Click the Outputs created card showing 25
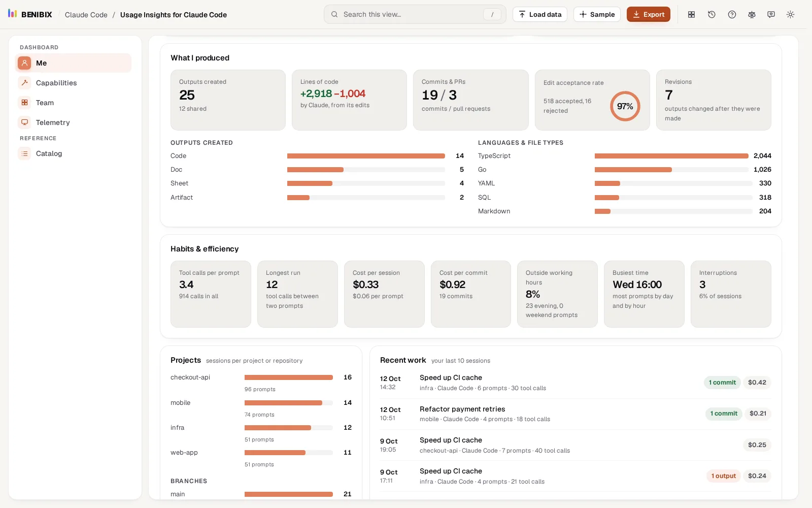The image size is (812, 508). click(x=228, y=100)
